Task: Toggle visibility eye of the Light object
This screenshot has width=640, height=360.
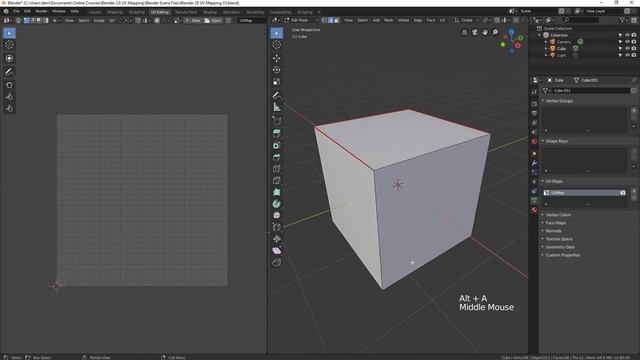Action: (x=627, y=55)
